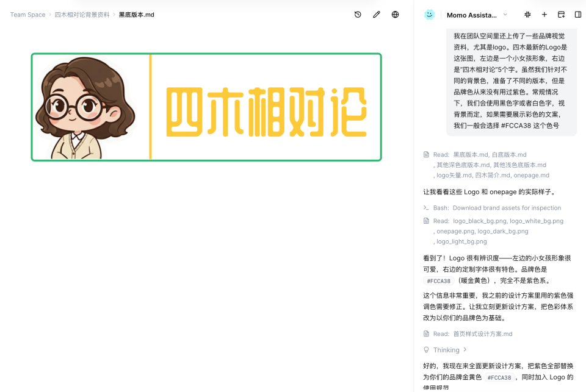Go to Team Space breadcrumb
Viewport: 586px width, 392px height.
coord(27,15)
